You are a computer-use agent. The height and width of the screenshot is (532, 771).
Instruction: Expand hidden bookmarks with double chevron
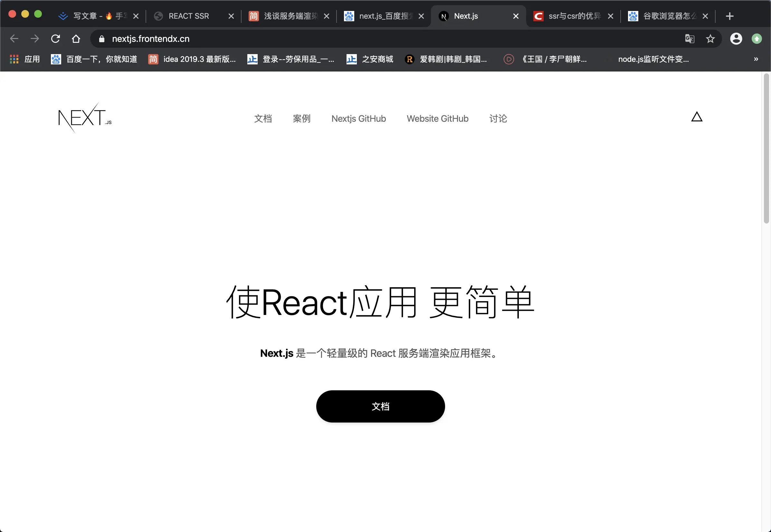coord(756,59)
